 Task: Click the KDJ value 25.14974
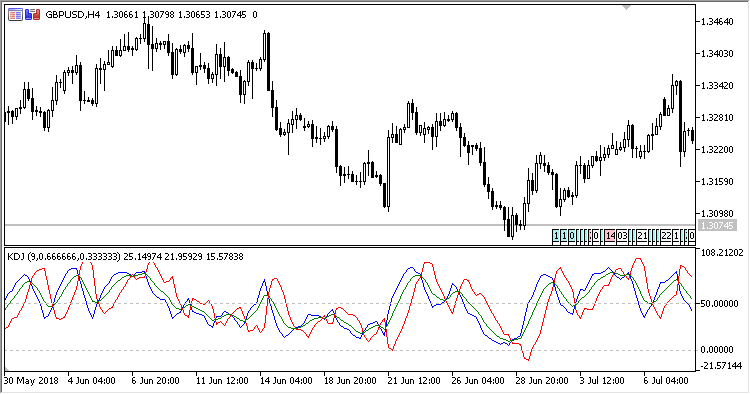click(x=143, y=257)
